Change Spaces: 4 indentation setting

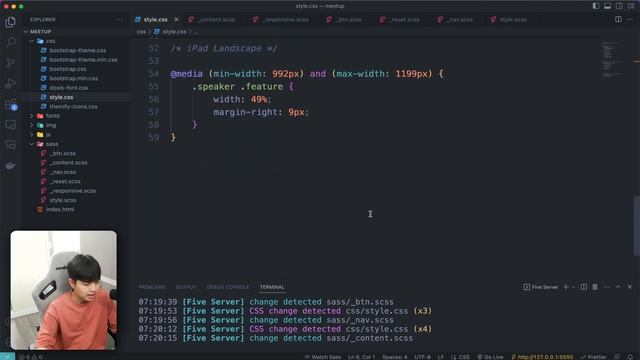click(x=395, y=357)
